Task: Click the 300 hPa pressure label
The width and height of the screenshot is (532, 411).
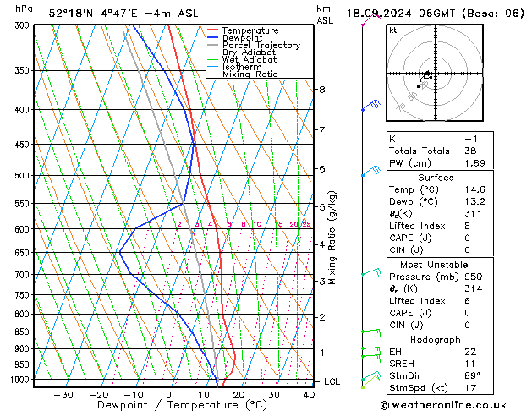Action: point(24,25)
